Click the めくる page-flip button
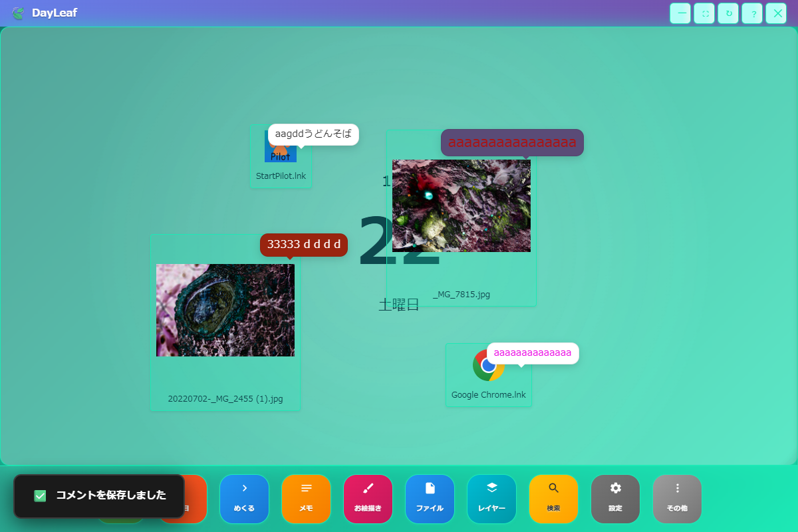798x532 pixels. click(x=244, y=499)
